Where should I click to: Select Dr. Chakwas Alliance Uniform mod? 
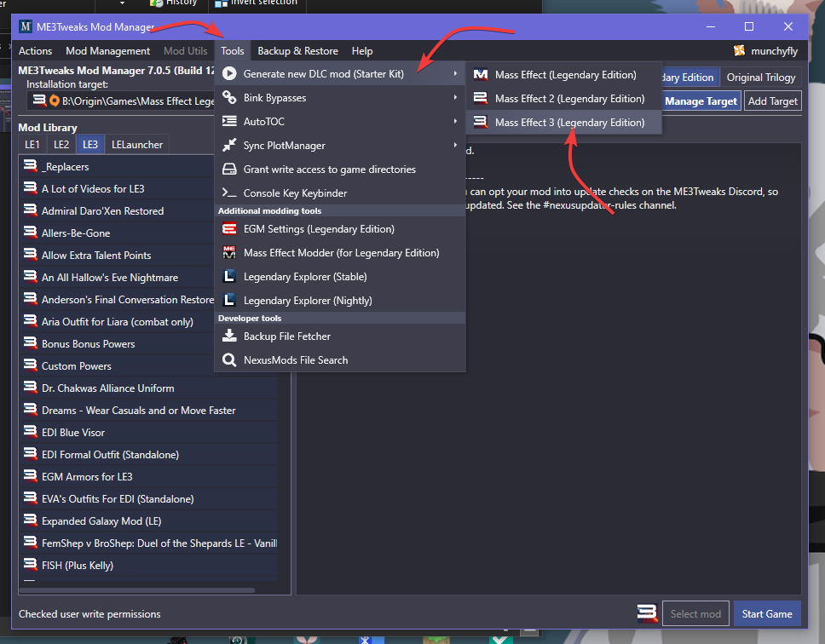click(x=147, y=388)
